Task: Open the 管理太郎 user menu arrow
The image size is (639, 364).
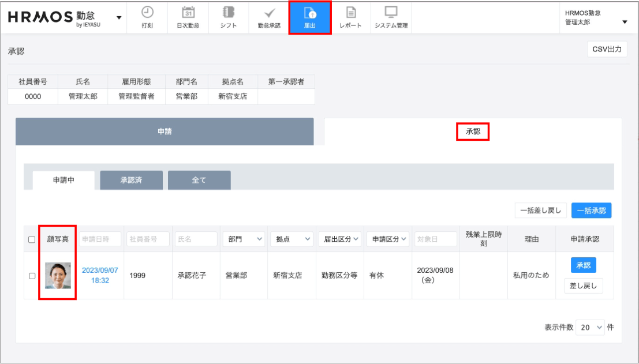Action: (625, 22)
